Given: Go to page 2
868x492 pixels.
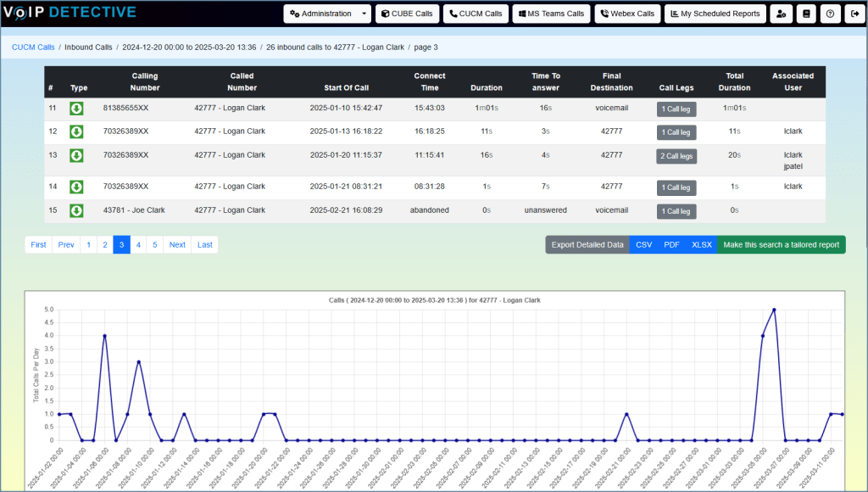Looking at the screenshot, I should click(105, 245).
